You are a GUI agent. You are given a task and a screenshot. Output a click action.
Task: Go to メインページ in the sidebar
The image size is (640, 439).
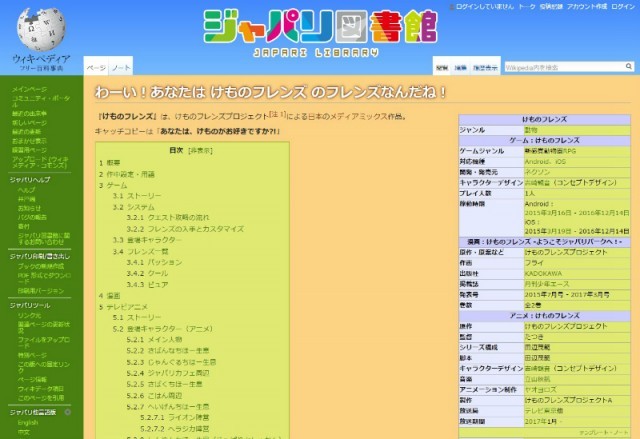pyautogui.click(x=29, y=89)
